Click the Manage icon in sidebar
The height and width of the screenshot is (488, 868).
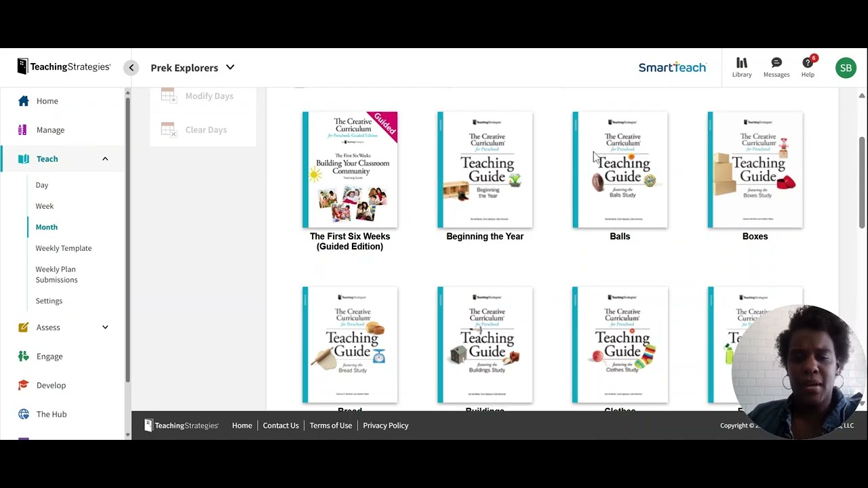pyautogui.click(x=23, y=130)
